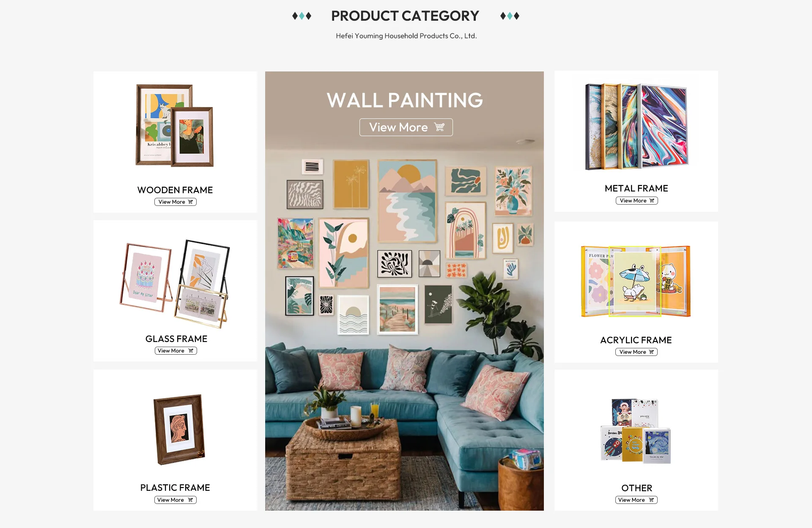The width and height of the screenshot is (812, 528).
Task: Click the GLASS FRAME title link
Action: (176, 339)
